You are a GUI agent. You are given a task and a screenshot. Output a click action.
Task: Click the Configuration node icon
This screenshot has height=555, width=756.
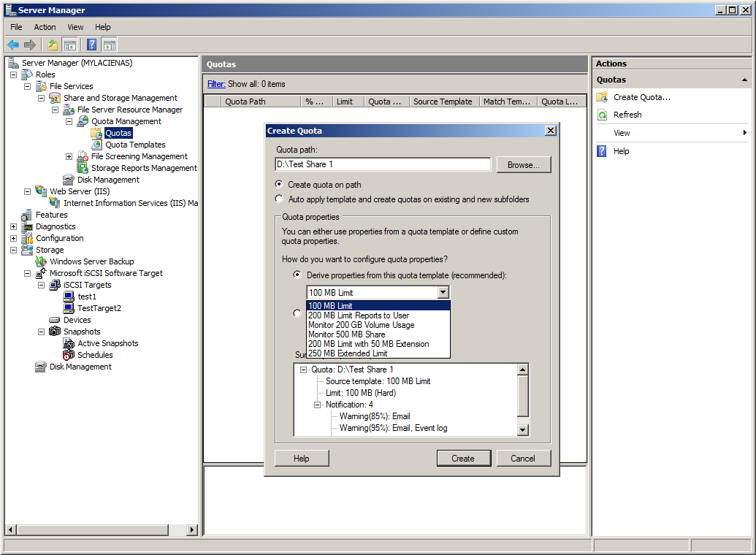point(28,238)
